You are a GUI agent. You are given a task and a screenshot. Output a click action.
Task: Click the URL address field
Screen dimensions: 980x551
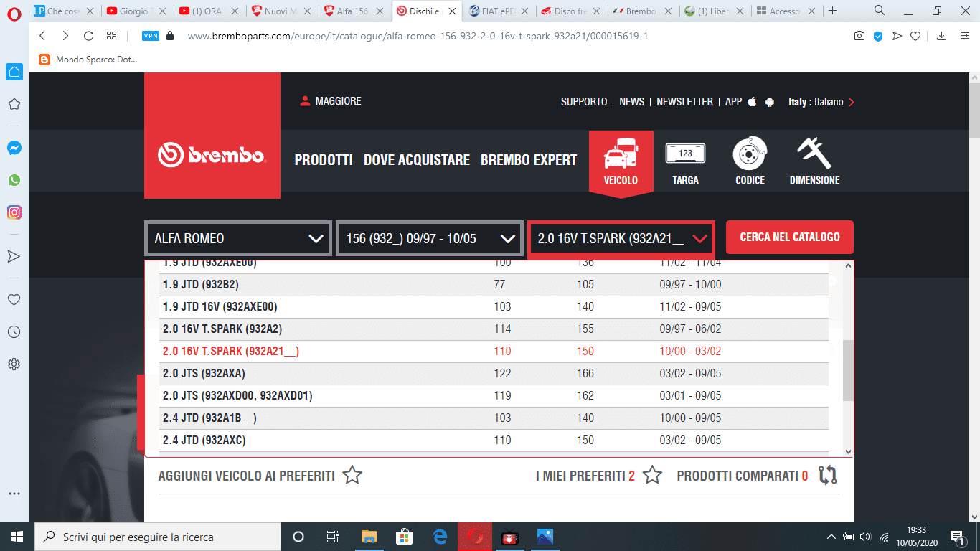pos(418,36)
